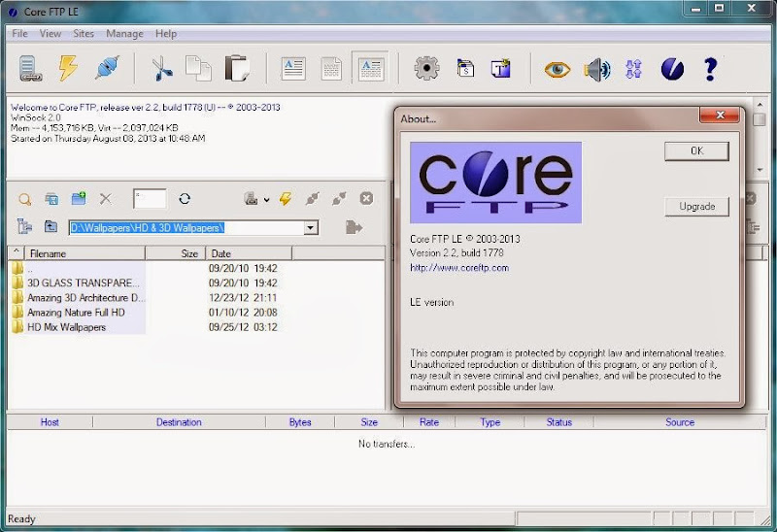This screenshot has width=777, height=532.
Task: Open the Sites menu
Action: 84,34
